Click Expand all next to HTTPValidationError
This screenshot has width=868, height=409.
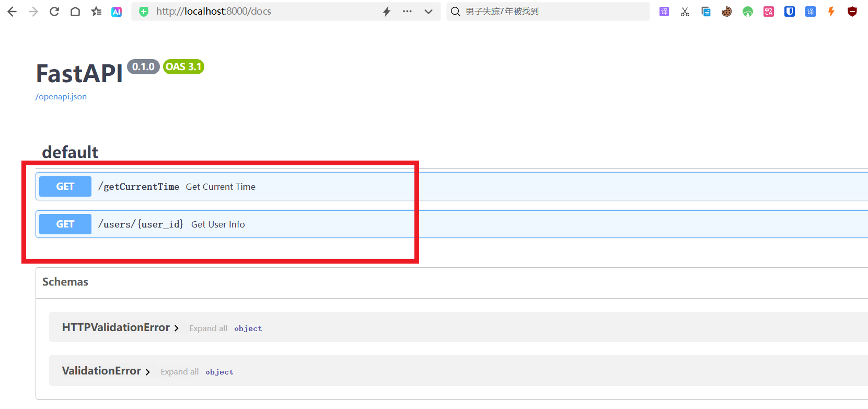pos(209,328)
